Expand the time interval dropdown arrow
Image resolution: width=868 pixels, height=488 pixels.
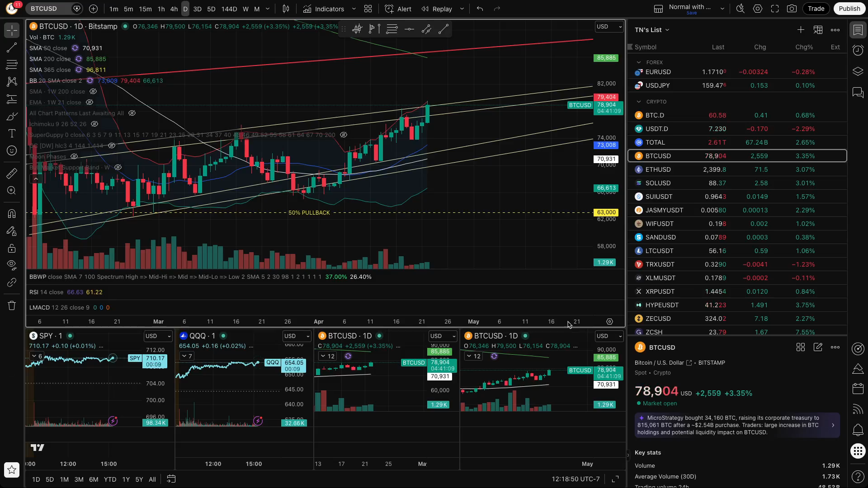(x=268, y=9)
